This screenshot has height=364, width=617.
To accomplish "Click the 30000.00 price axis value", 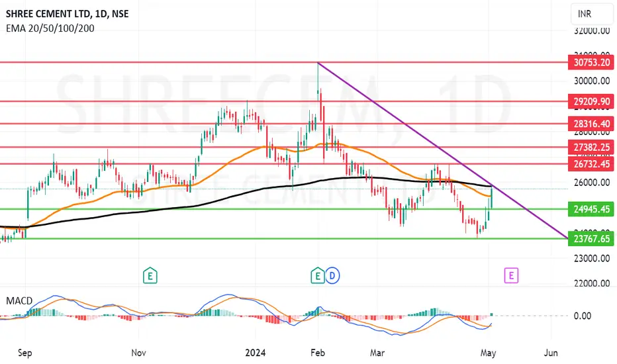I will click(x=592, y=81).
